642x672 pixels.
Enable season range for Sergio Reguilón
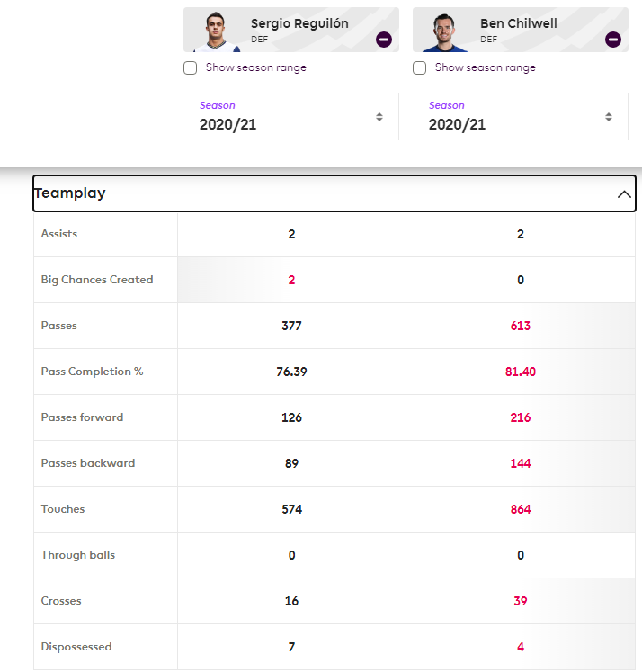[190, 67]
